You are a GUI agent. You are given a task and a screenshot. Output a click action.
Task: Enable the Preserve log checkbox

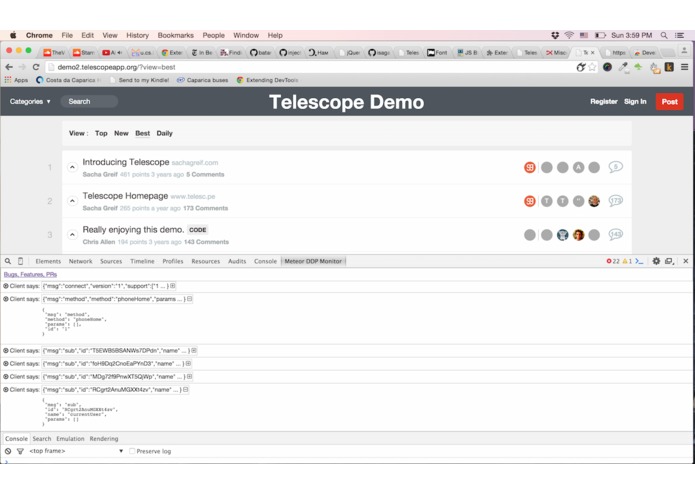coord(132,451)
